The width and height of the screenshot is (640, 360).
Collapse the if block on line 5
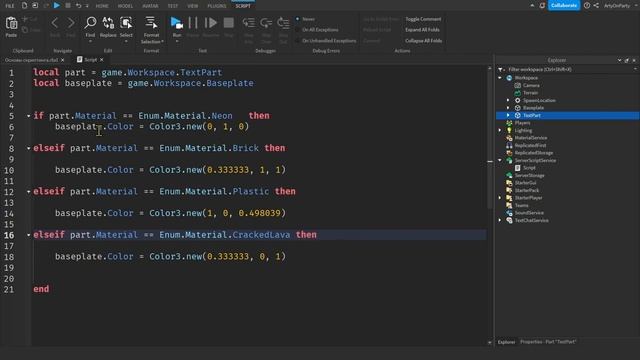pos(29,116)
